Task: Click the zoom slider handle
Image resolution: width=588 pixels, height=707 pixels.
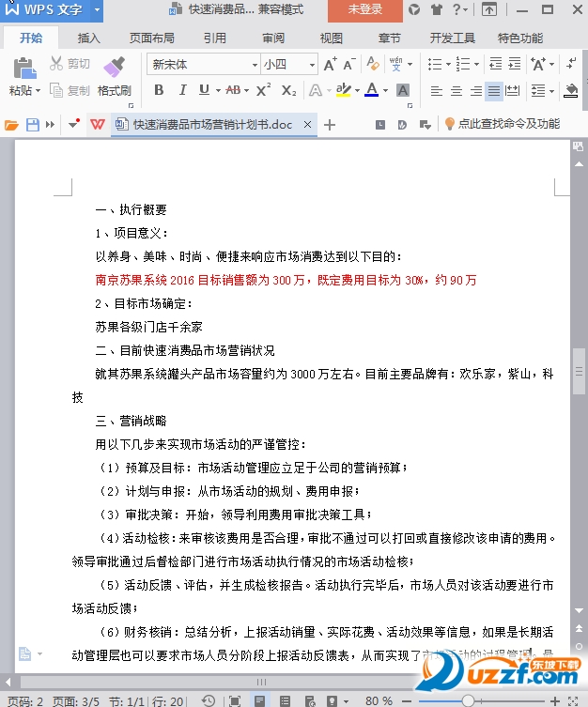Action: click(469, 700)
